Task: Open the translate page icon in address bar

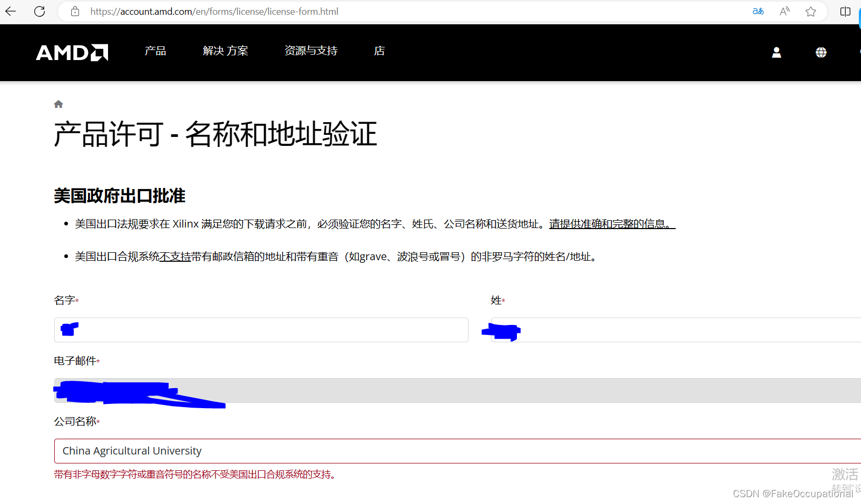Action: click(758, 11)
